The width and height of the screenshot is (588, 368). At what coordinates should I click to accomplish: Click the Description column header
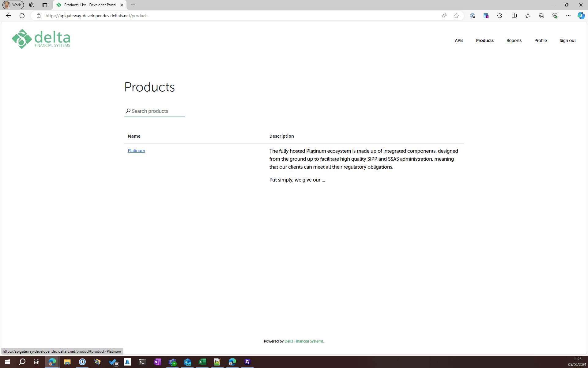pyautogui.click(x=281, y=136)
